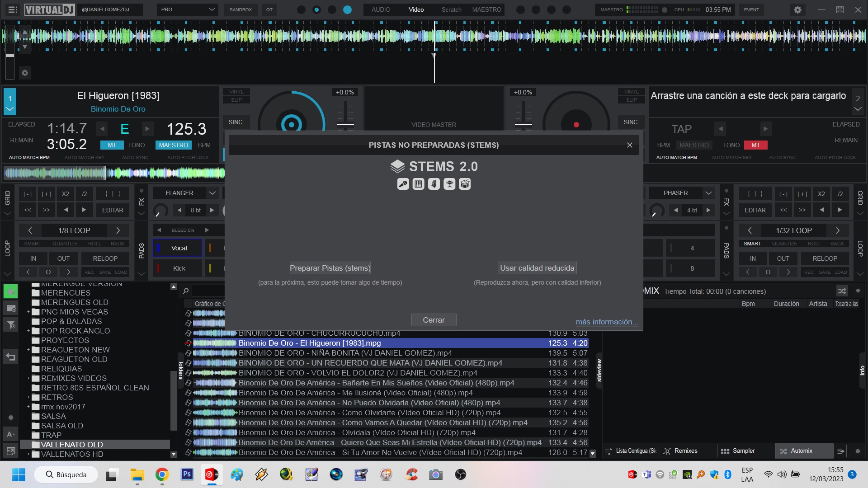Click the export window icon in sidebar
The width and height of the screenshot is (868, 488).
(x=10, y=450)
